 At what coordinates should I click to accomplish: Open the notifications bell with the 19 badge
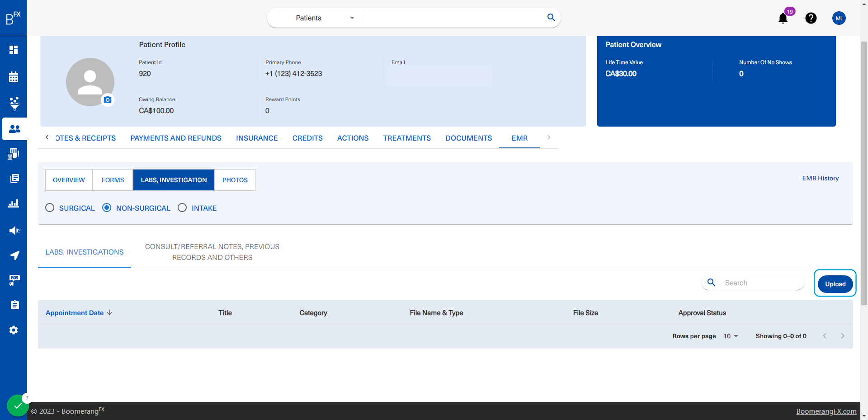pos(783,18)
